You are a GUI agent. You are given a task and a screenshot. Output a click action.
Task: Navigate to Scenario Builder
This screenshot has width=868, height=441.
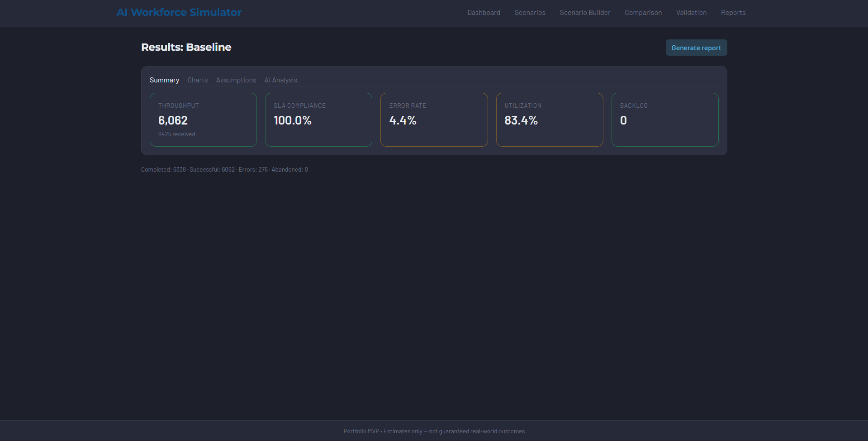tap(585, 13)
